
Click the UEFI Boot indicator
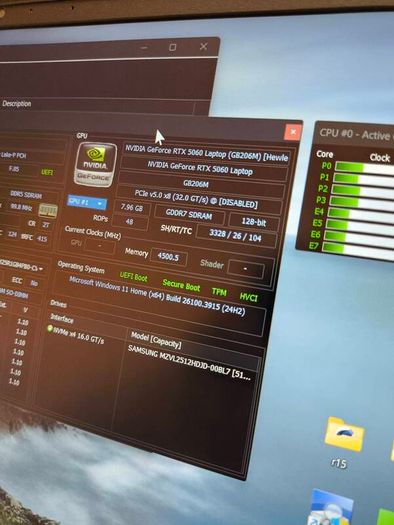click(x=134, y=277)
